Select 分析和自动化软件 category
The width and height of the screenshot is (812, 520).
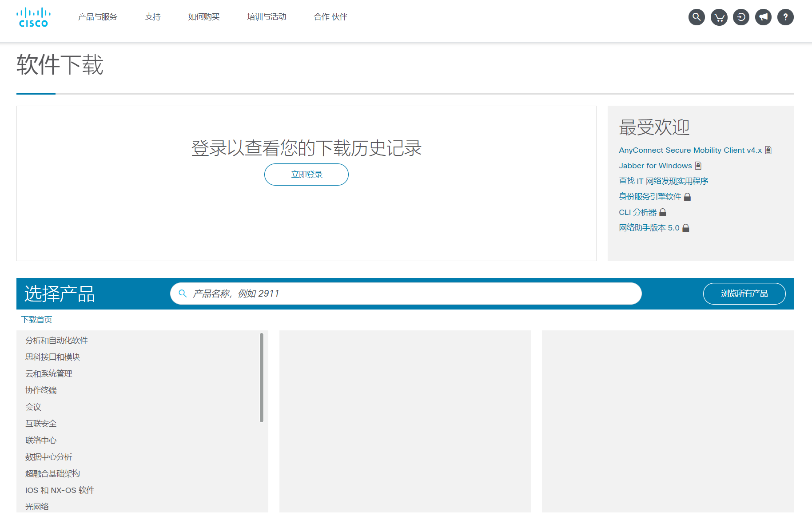(56, 341)
